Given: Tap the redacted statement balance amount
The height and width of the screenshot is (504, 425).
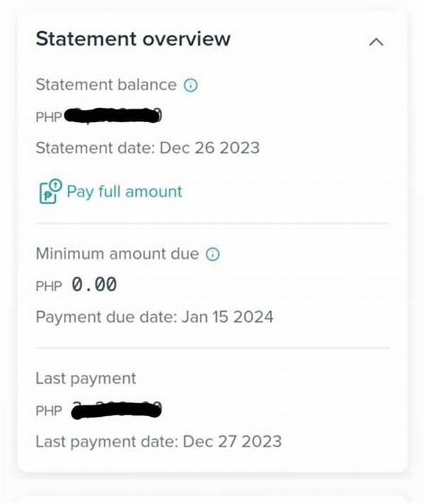Looking at the screenshot, I should 113,116.
